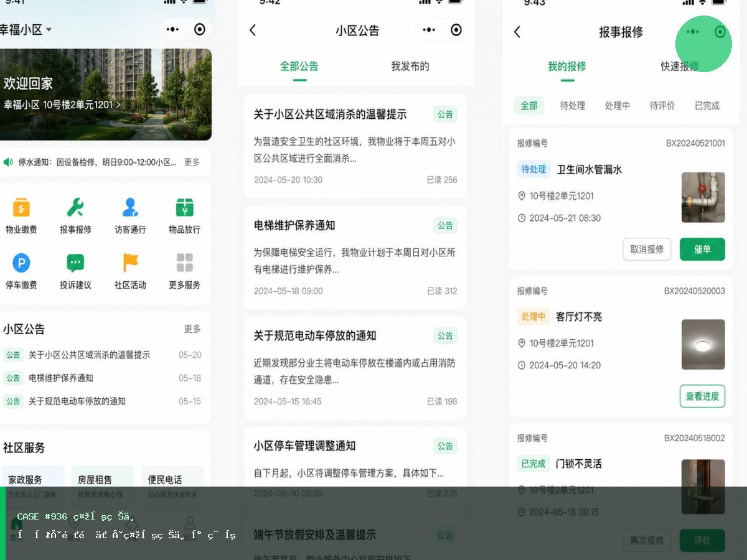
Task: Open 物业缴费 payment icon
Action: 21,207
